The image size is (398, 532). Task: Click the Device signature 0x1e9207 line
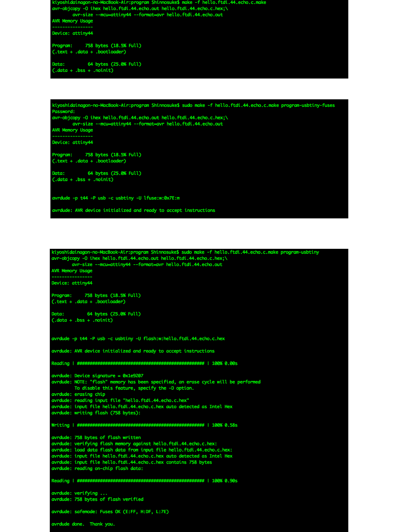click(97, 376)
